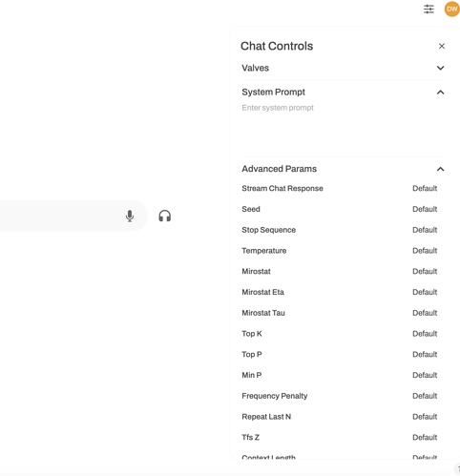This screenshot has height=476, width=460.
Task: Open DW user profile avatar
Action: pyautogui.click(x=451, y=9)
